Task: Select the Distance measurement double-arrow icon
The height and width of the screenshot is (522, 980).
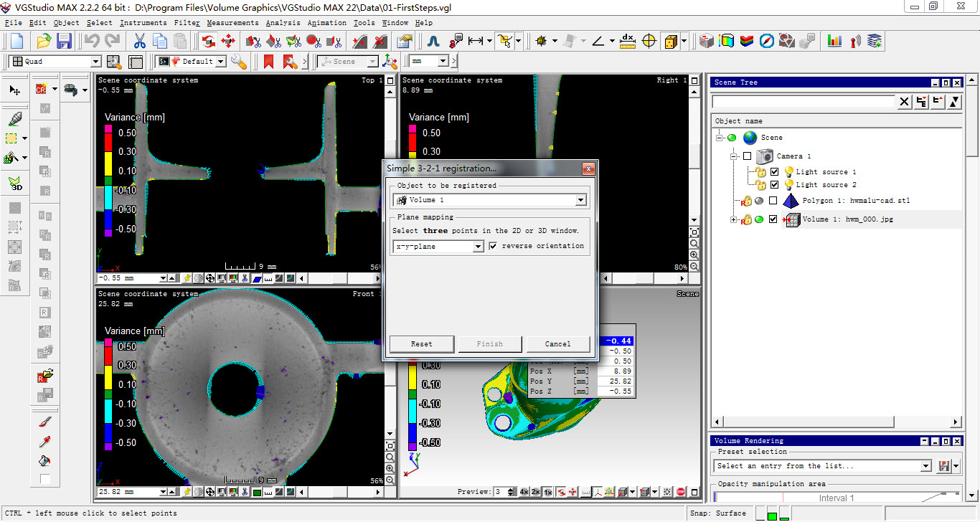Action: click(x=476, y=41)
